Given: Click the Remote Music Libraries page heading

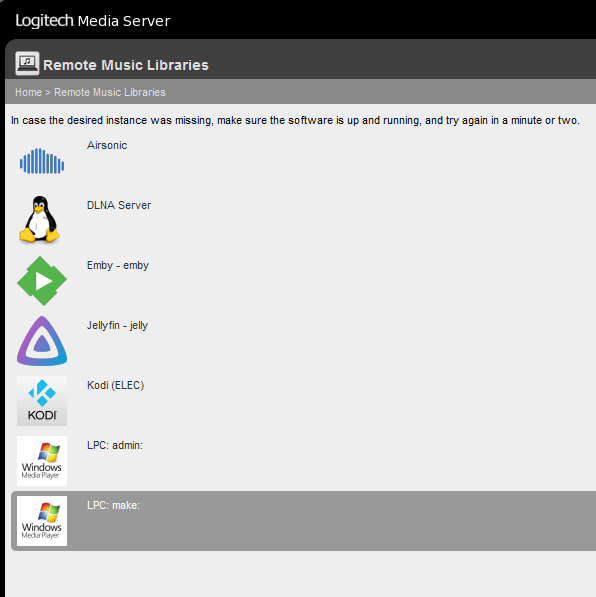Looking at the screenshot, I should click(126, 65).
